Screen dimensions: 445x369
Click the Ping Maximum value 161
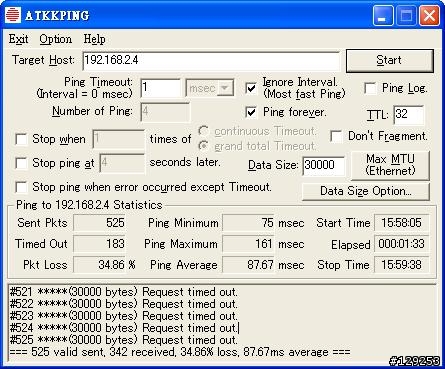[x=248, y=244]
